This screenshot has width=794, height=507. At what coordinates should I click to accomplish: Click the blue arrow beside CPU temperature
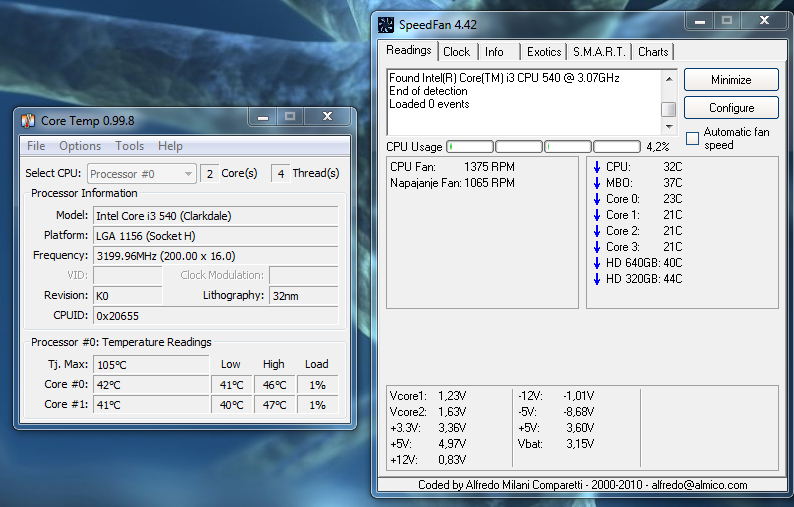click(x=597, y=167)
